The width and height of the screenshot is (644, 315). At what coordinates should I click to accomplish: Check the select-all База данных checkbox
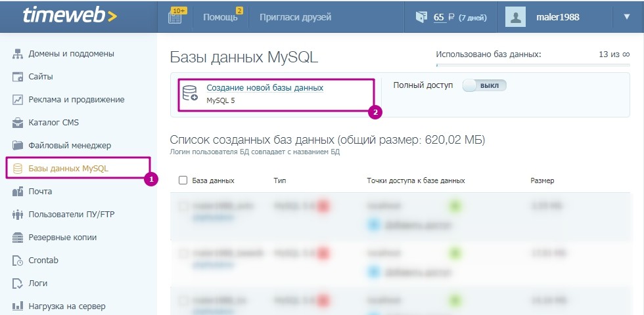pyautogui.click(x=183, y=180)
